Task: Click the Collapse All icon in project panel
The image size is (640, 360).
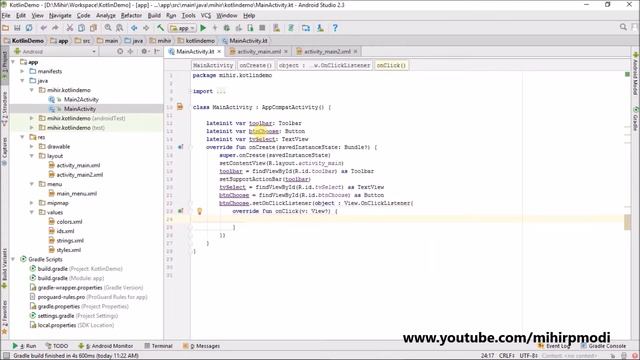Action: [x=131, y=51]
